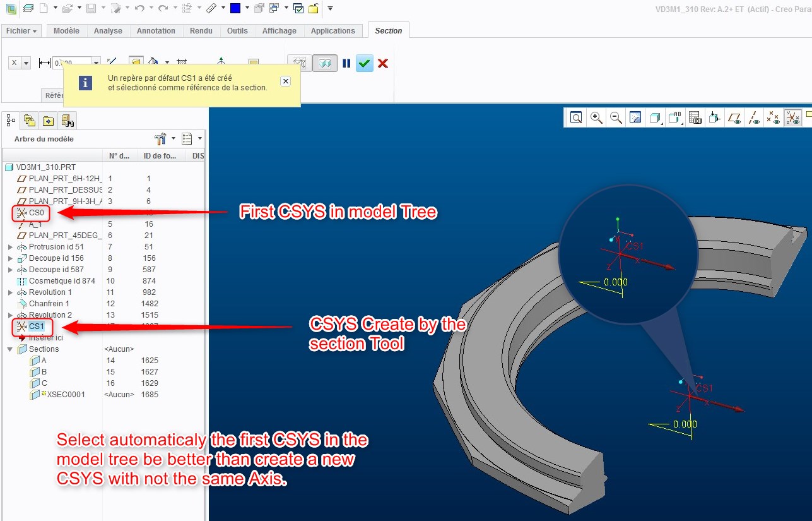Screen dimensions: 812x521
Task: Click the zoom out magnifier icon
Action: point(616,117)
